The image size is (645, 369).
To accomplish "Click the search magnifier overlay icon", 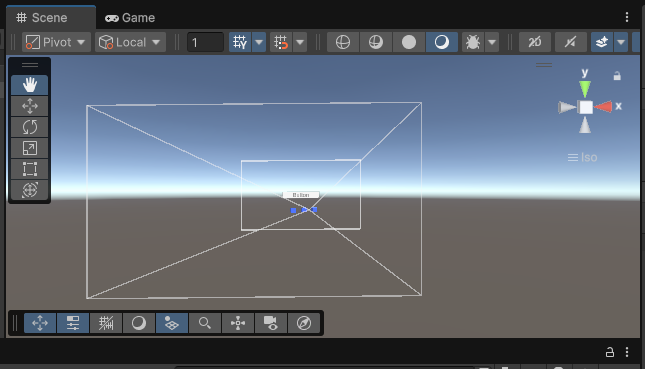I will point(205,323).
